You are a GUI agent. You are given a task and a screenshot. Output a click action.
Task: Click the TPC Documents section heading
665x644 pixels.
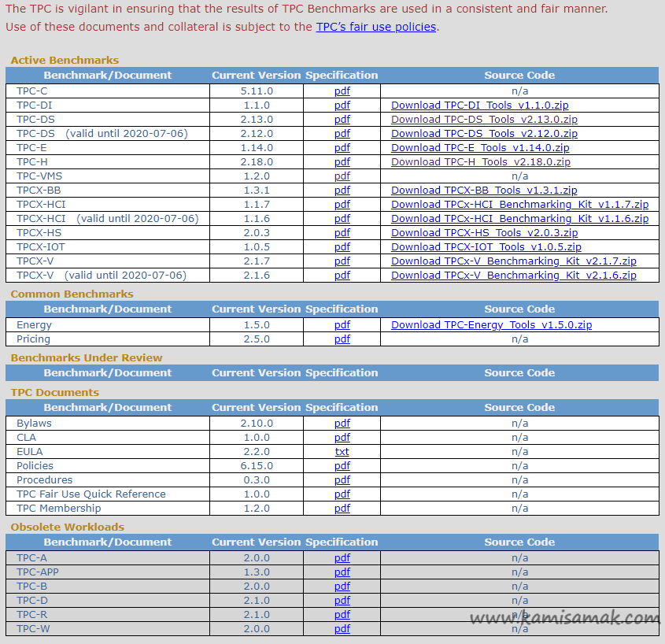tap(55, 392)
